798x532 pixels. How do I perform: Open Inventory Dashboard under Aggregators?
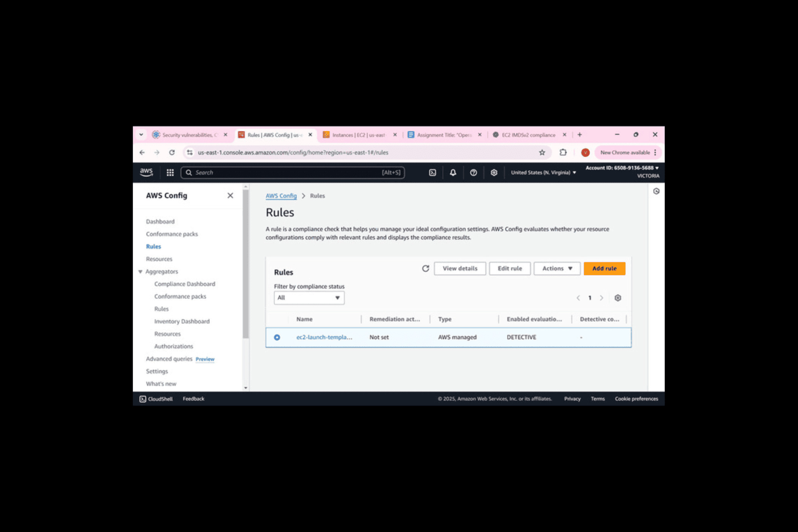click(182, 321)
